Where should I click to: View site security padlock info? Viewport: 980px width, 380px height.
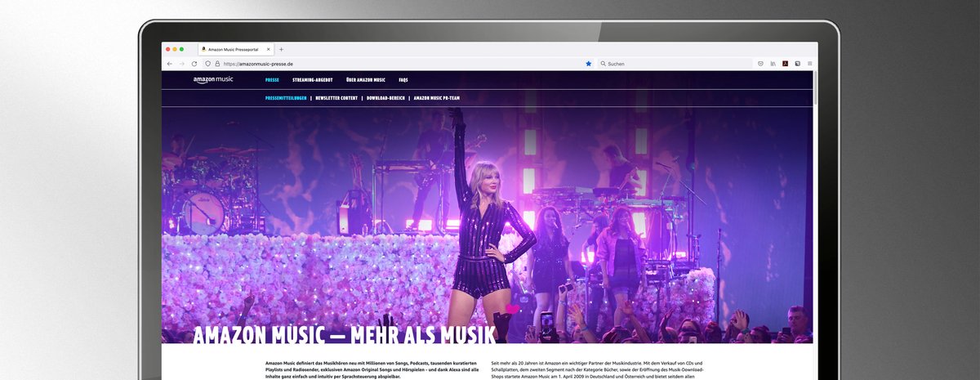pos(216,64)
